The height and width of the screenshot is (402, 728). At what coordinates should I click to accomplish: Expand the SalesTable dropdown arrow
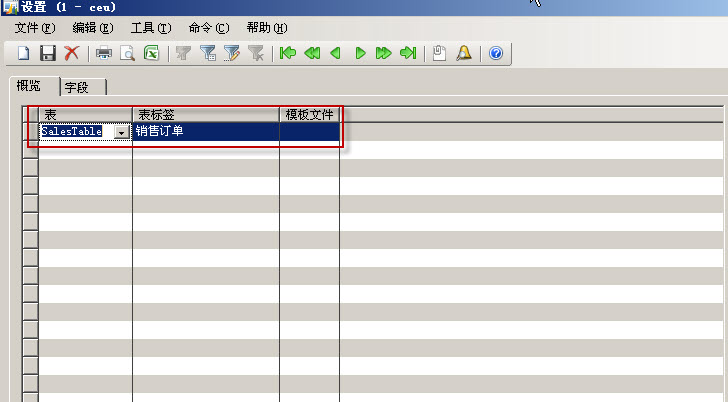(x=122, y=132)
